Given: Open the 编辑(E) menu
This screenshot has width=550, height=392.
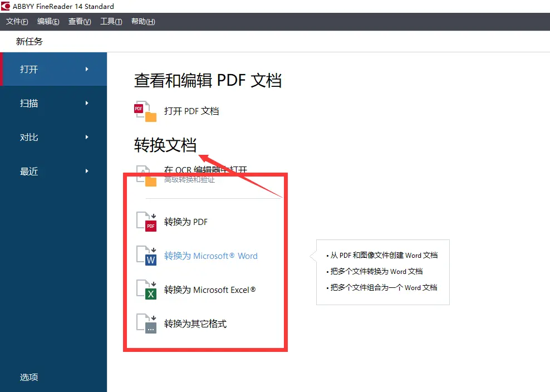Looking at the screenshot, I should click(x=48, y=22).
